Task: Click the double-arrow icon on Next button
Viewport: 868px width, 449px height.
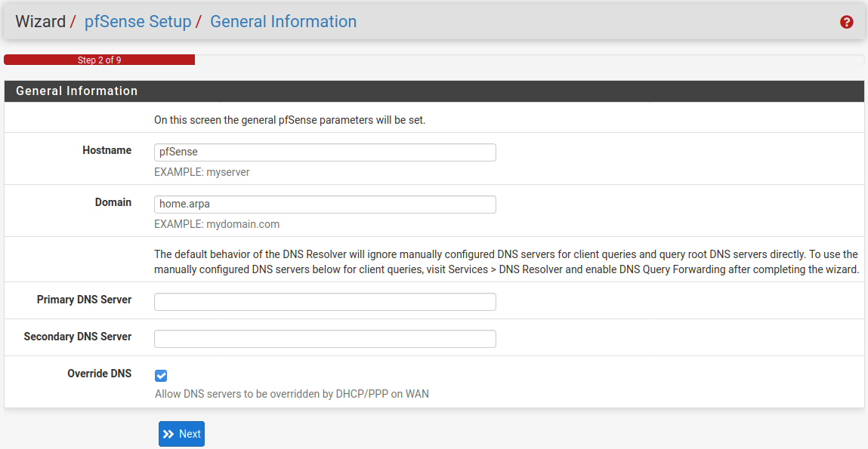Action: pyautogui.click(x=169, y=433)
